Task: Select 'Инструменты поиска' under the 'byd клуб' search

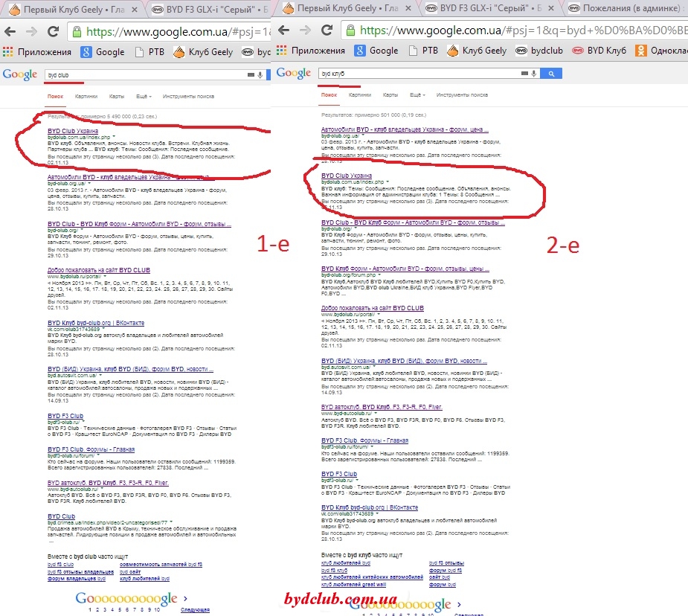Action: 462,95
